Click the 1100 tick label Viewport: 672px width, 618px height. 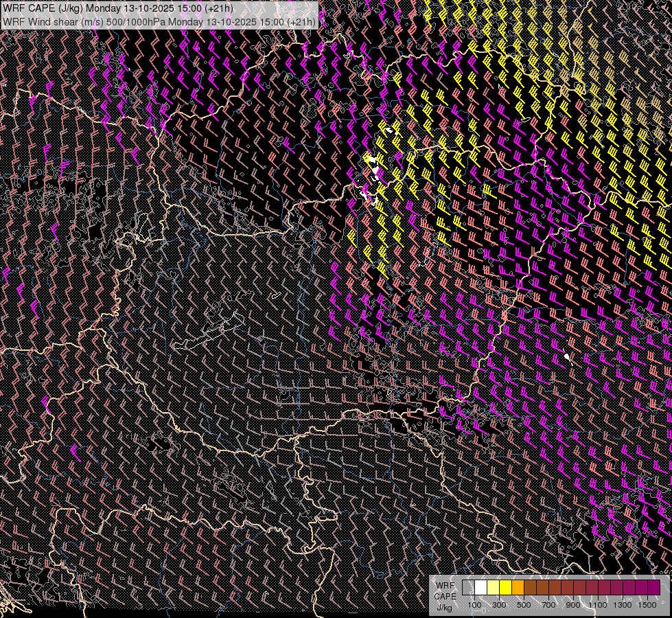coord(598,605)
